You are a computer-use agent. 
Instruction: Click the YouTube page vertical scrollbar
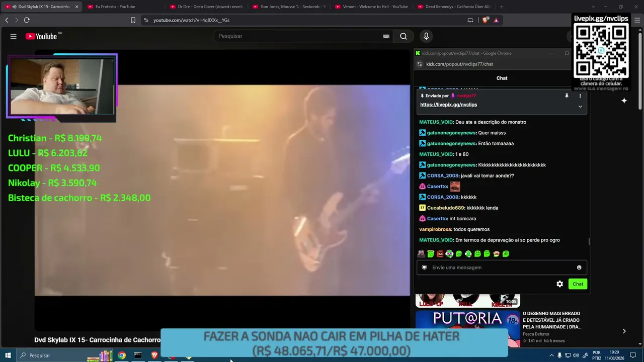640,70
